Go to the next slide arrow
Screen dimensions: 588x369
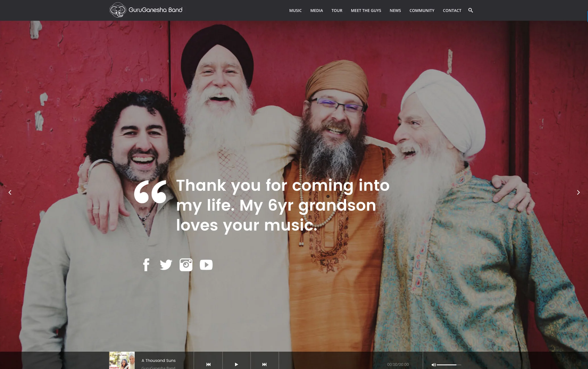coord(578,192)
